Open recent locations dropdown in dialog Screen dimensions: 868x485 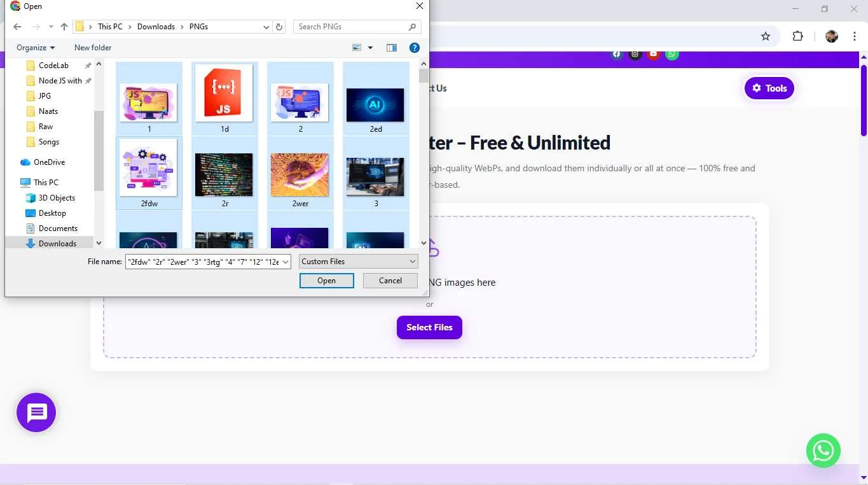[x=50, y=27]
